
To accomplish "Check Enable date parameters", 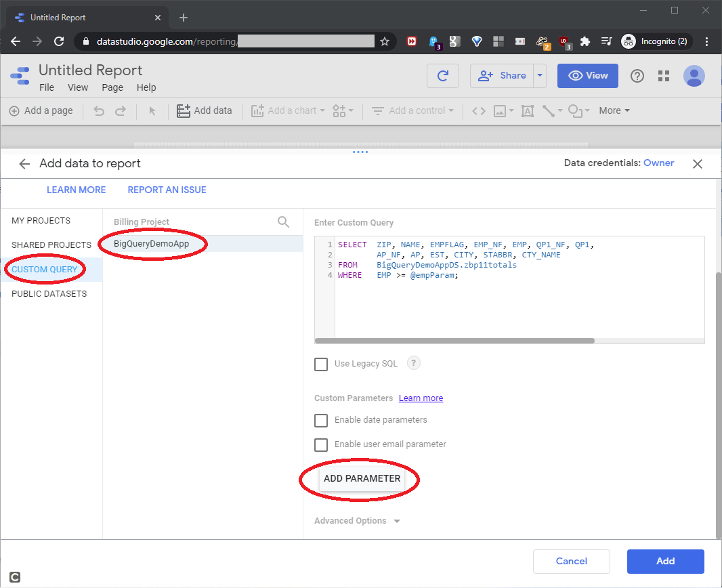I will (x=321, y=420).
